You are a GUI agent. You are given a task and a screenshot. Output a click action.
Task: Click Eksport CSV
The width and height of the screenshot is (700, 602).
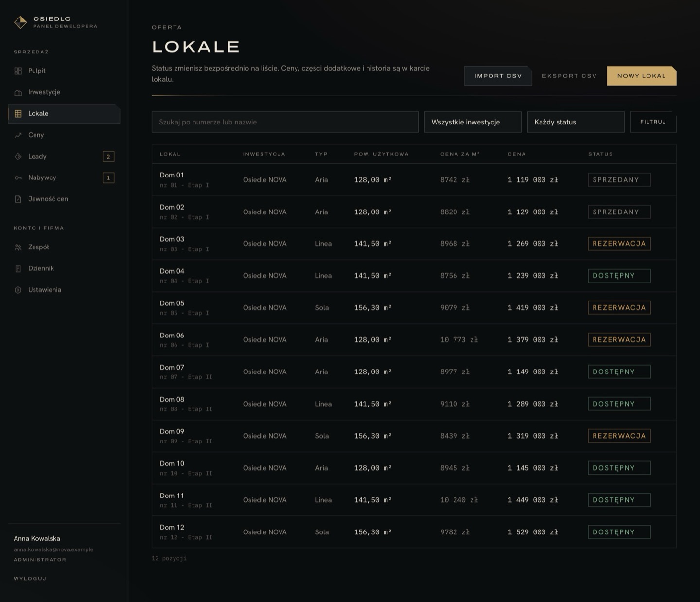pyautogui.click(x=569, y=76)
